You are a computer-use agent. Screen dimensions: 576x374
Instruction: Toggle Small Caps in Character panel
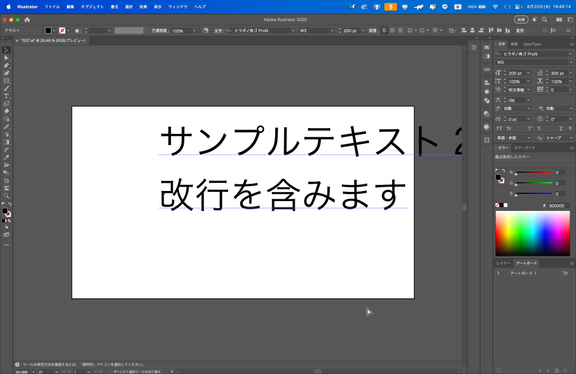tap(509, 128)
